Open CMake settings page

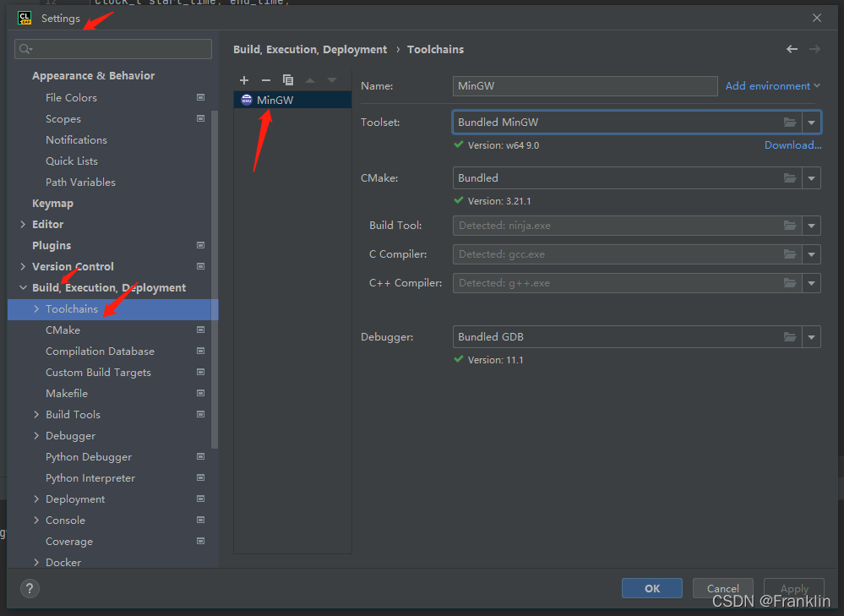tap(63, 330)
